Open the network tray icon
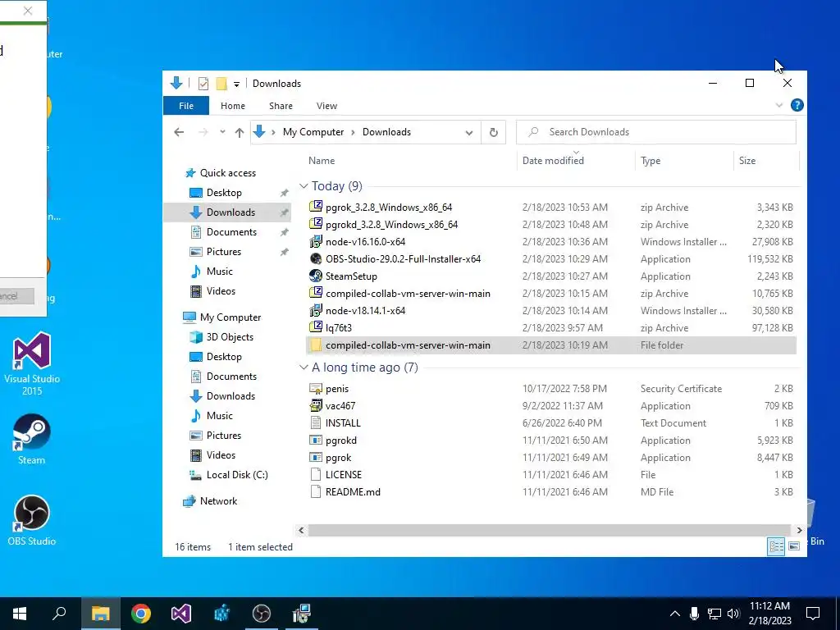 pyautogui.click(x=714, y=614)
